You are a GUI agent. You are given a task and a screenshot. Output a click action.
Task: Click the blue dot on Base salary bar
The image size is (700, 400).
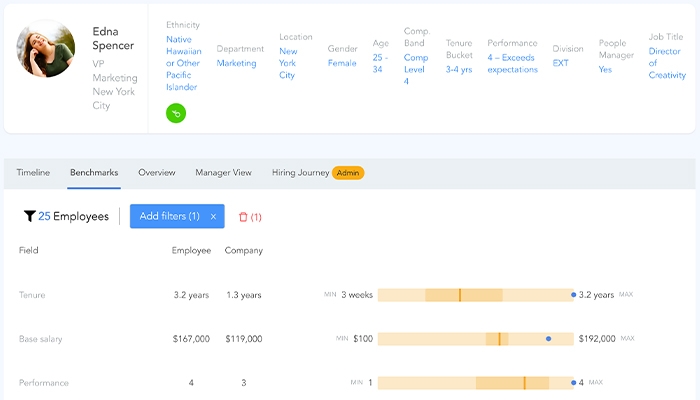coord(548,339)
